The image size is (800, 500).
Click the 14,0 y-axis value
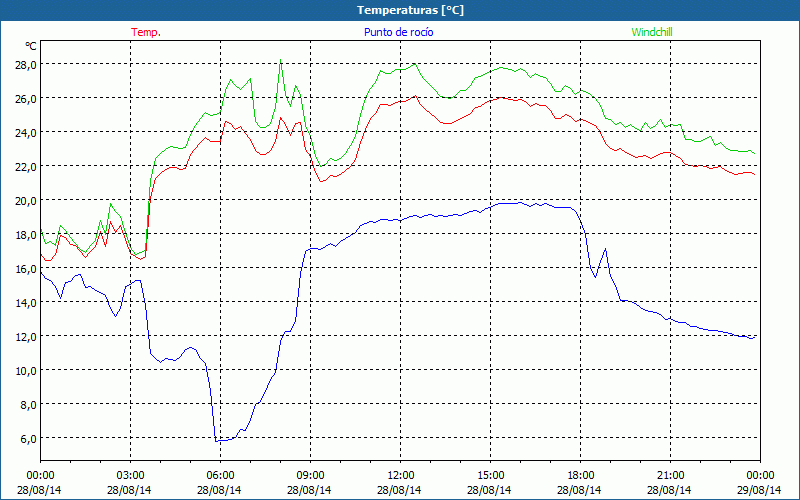(x=25, y=303)
